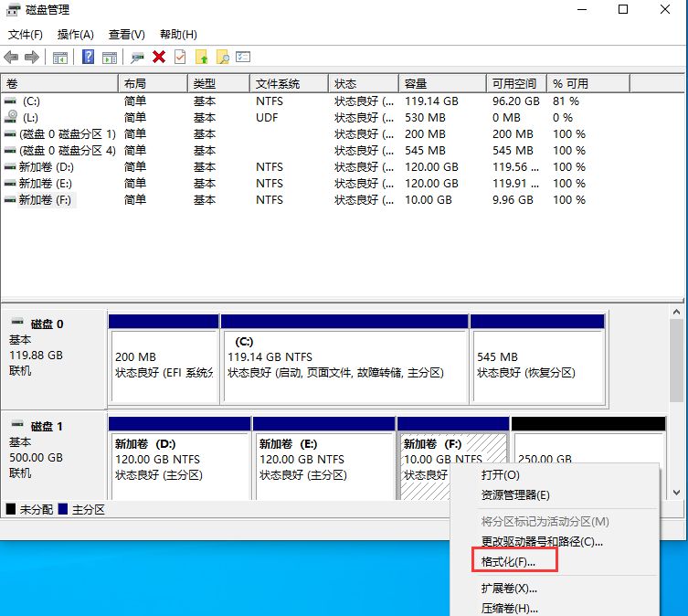Click the blue 主分区 legend swatch
The width and height of the screenshot is (688, 616).
(62, 509)
